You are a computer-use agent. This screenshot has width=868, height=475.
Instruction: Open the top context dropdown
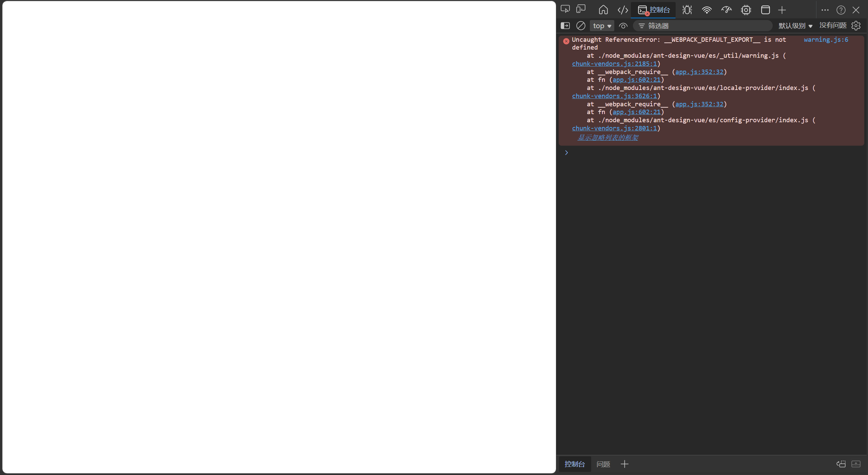(x=602, y=26)
